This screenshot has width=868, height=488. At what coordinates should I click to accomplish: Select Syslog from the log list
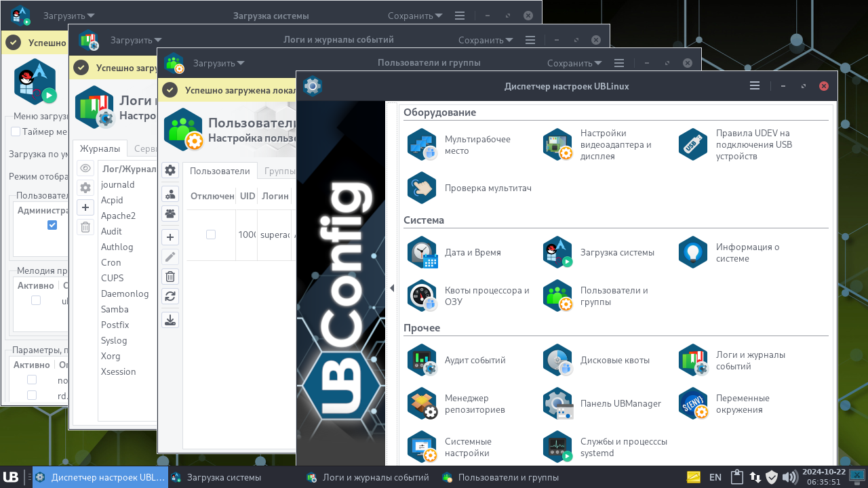click(115, 340)
